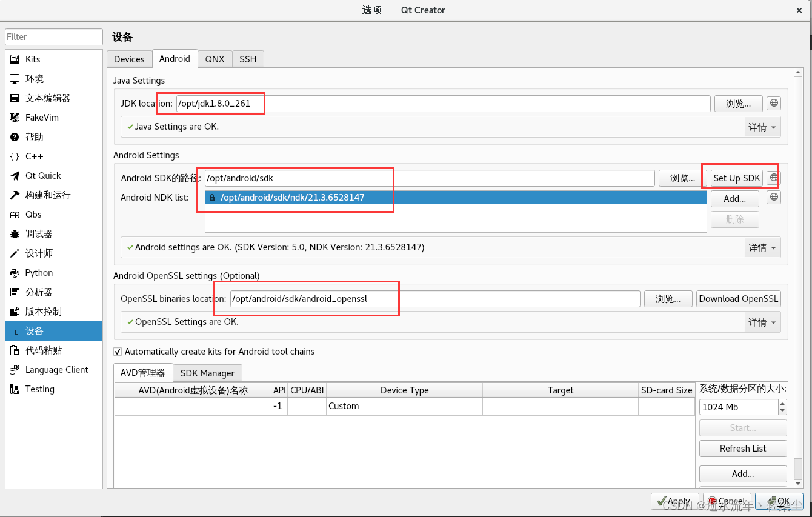Switch to the Devices tab
The width and height of the screenshot is (812, 517).
click(129, 59)
